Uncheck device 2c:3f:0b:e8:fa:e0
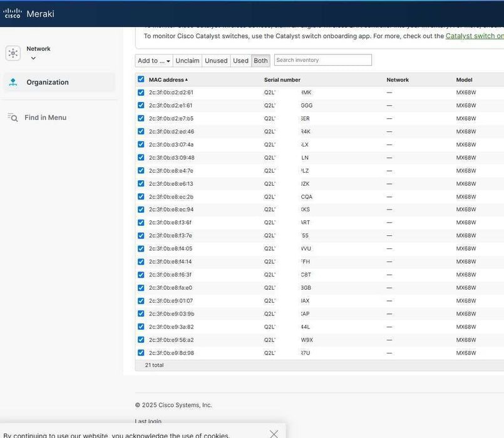 [x=141, y=288]
